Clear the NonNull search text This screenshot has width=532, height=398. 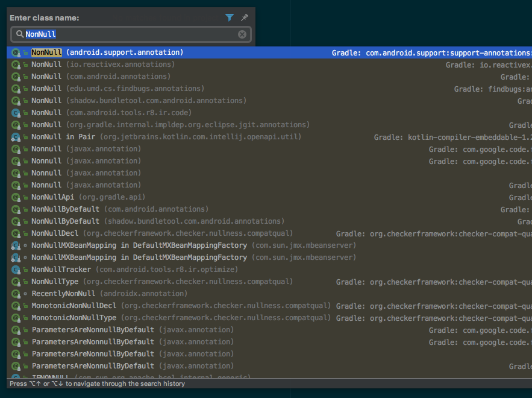[242, 34]
